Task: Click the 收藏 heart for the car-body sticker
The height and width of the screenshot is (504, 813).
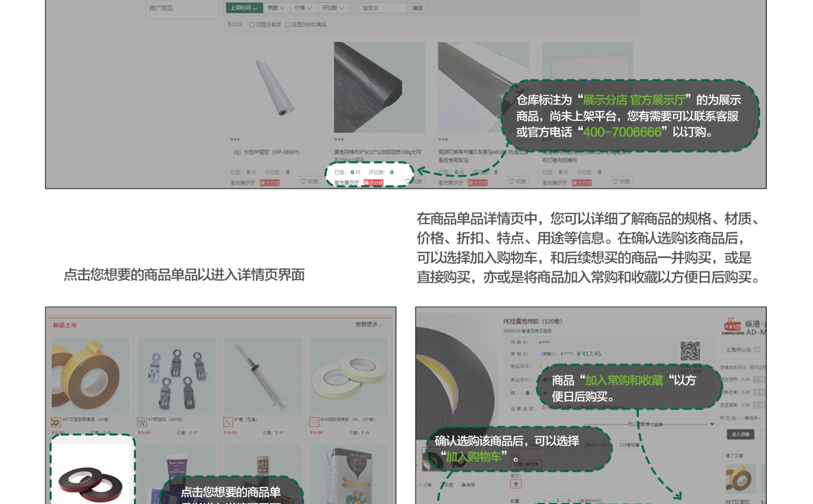Action: 518,181
